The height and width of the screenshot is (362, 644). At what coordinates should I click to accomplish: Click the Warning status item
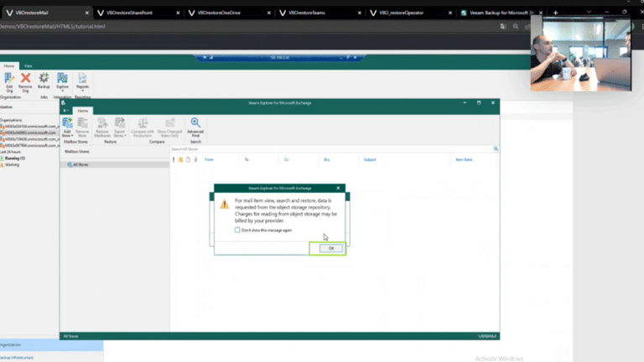pos(11,164)
